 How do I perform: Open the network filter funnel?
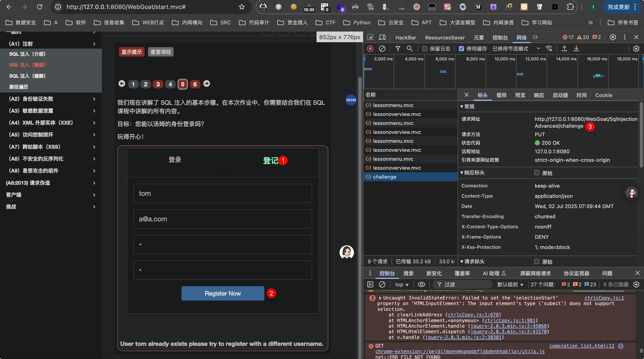point(397,49)
